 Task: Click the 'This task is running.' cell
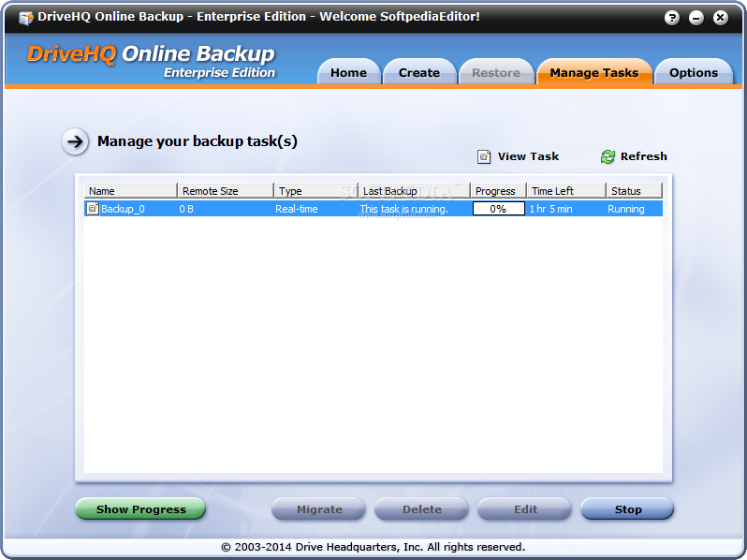point(404,209)
